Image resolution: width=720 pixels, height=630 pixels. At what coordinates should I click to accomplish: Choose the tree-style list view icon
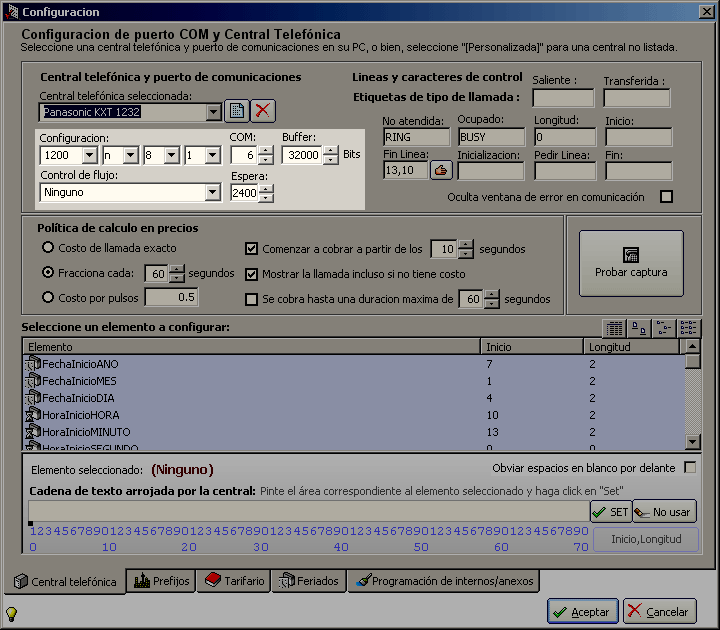pyautogui.click(x=664, y=328)
